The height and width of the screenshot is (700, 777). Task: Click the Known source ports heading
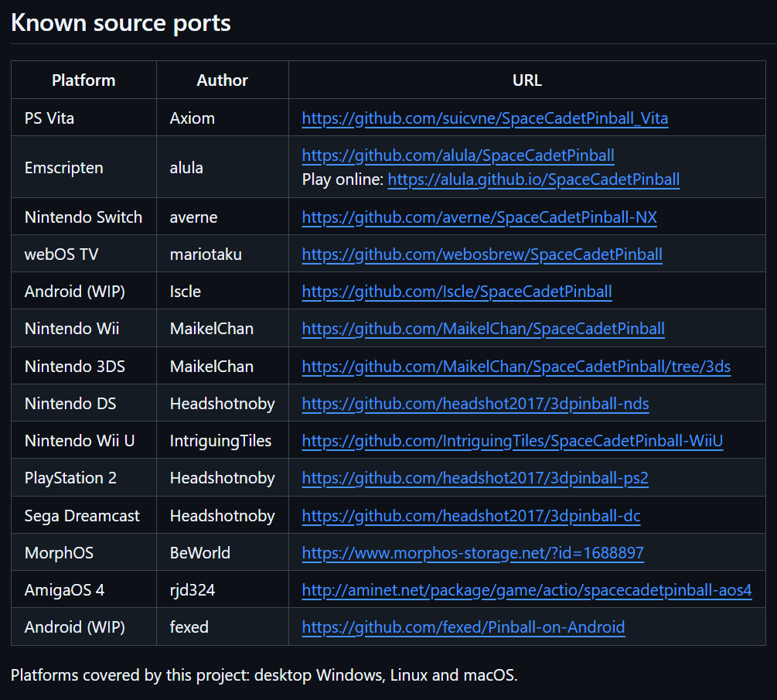point(121,22)
